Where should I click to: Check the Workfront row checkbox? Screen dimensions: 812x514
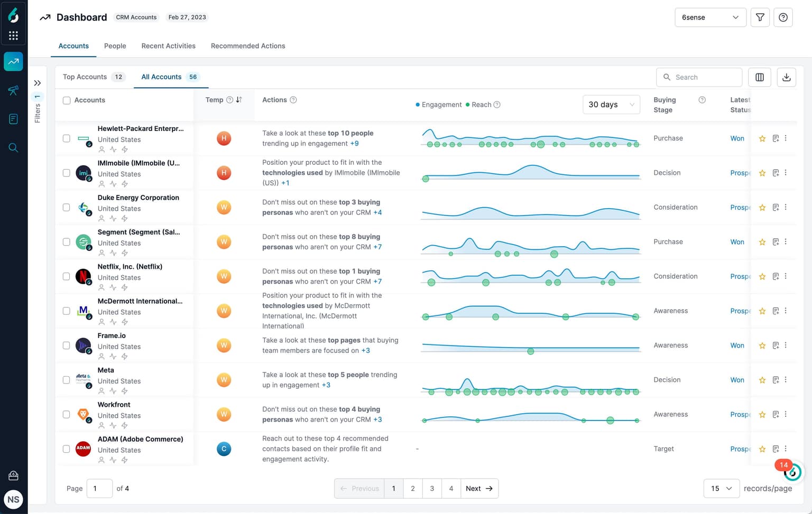67,414
